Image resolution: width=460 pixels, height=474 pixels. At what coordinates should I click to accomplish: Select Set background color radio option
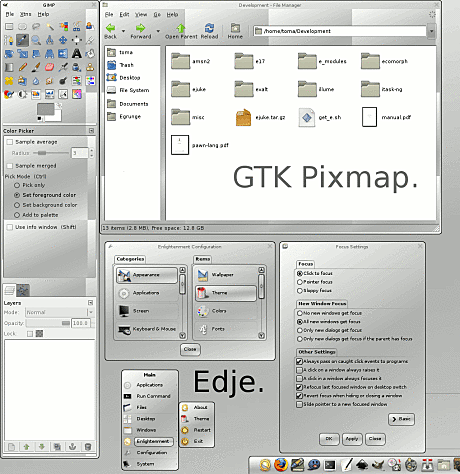(x=17, y=205)
